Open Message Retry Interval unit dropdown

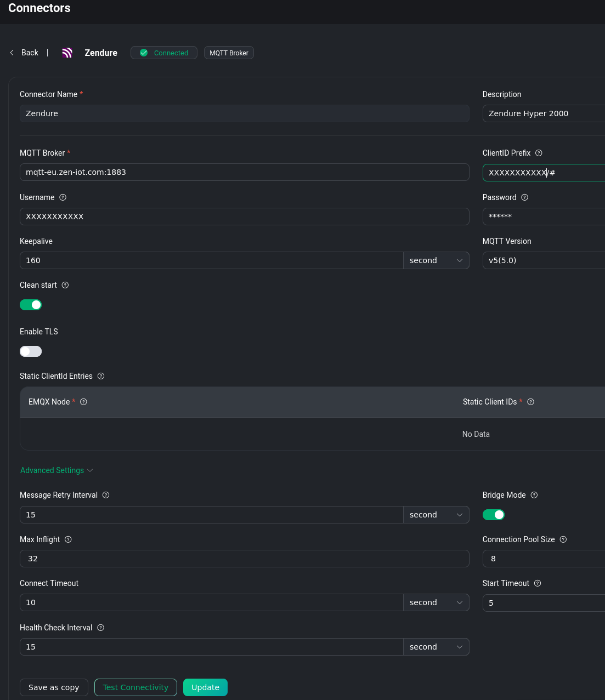436,515
